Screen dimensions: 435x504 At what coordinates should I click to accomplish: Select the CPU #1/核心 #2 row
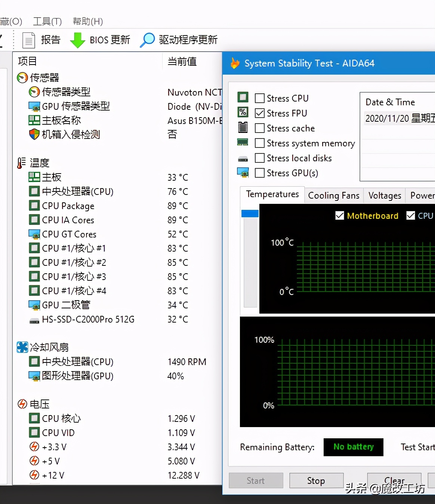click(x=118, y=262)
